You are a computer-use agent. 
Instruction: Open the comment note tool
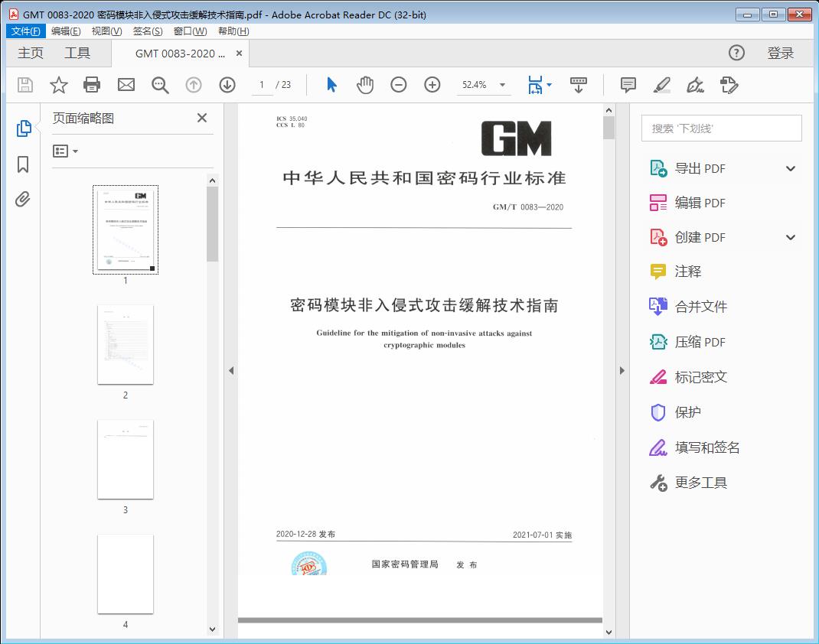[x=628, y=86]
